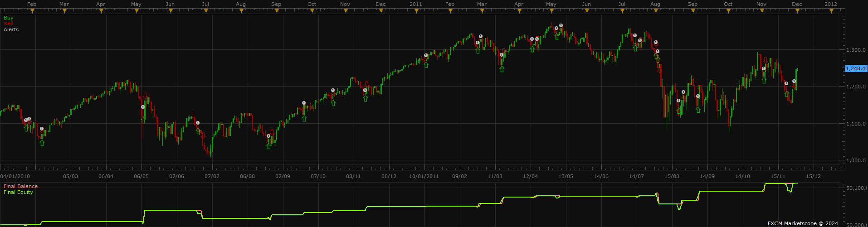Click the 15/12 date label

pyautogui.click(x=813, y=176)
